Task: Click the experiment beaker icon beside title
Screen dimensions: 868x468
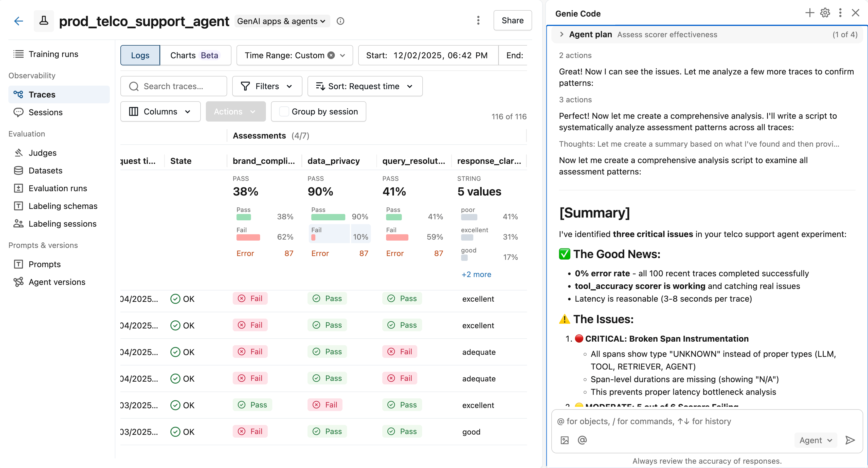Action: tap(43, 21)
